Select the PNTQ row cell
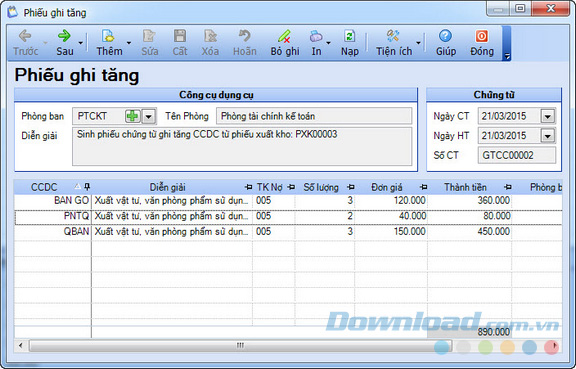The width and height of the screenshot is (576, 369). click(x=53, y=216)
